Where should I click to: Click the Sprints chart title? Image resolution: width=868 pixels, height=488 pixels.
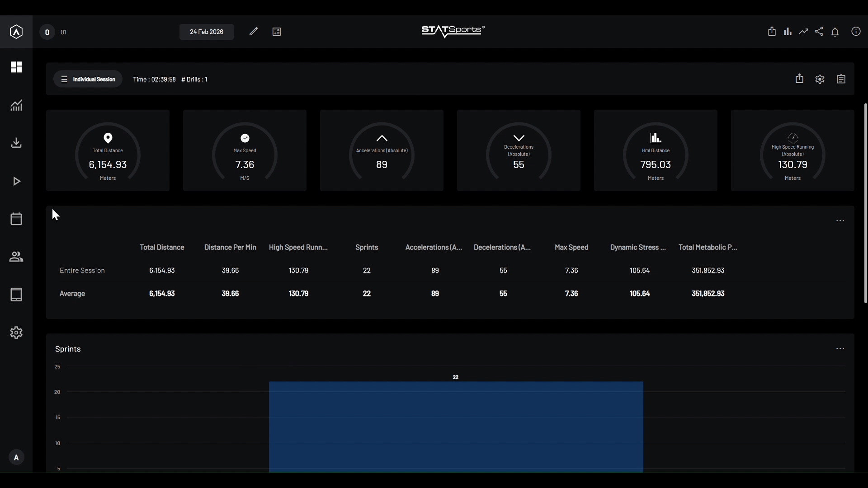68,349
